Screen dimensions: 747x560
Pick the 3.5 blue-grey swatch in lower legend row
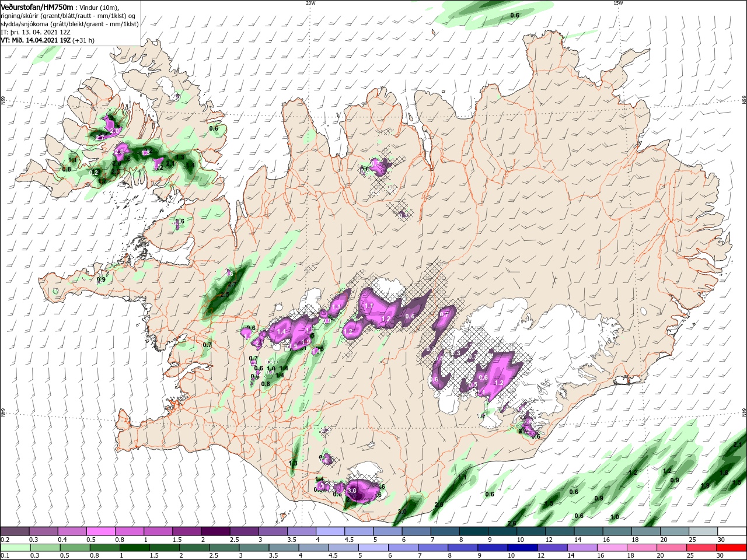tap(283, 548)
